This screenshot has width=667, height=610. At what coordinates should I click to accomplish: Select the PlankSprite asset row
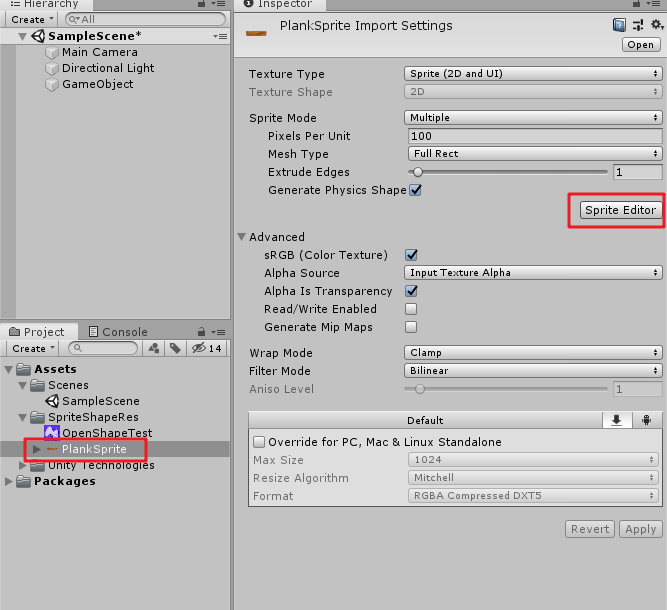click(115, 449)
